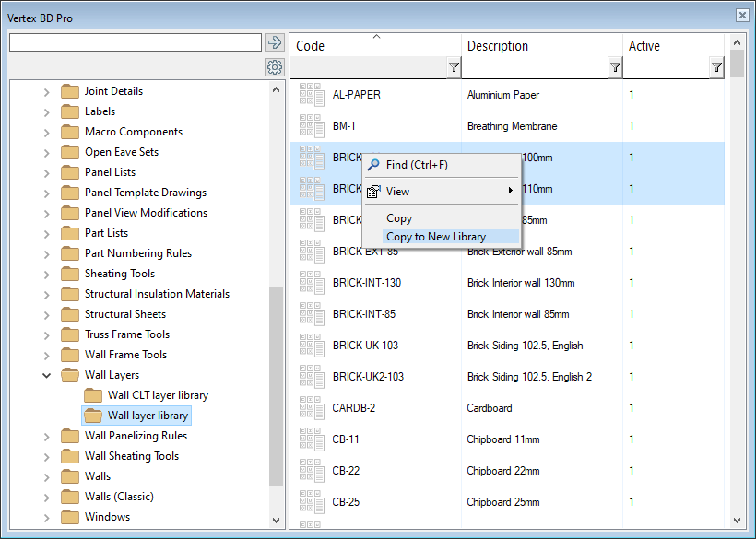This screenshot has width=756, height=539.
Task: Click the arrow icon beside the search box
Action: tap(274, 41)
